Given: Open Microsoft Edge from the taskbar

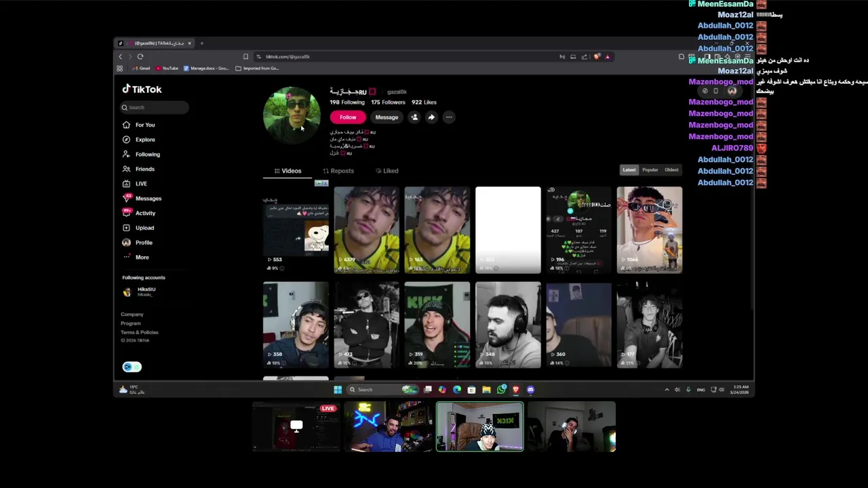Looking at the screenshot, I should click(457, 390).
